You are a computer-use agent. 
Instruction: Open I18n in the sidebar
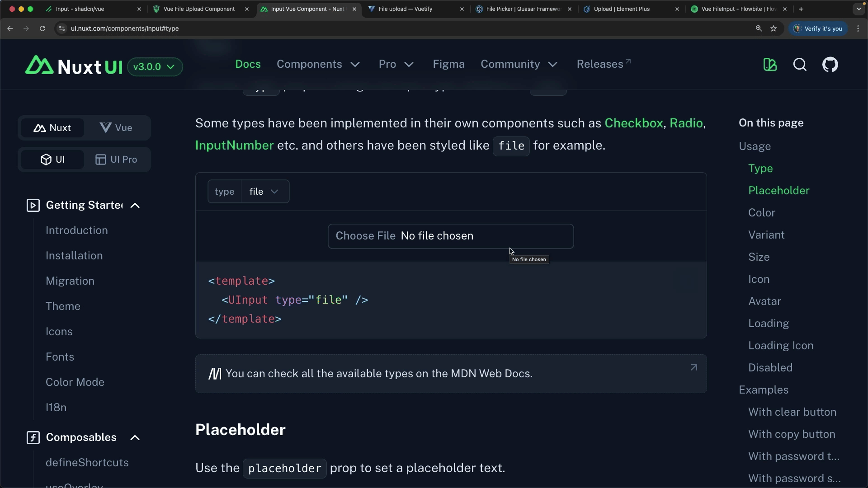coord(56,408)
